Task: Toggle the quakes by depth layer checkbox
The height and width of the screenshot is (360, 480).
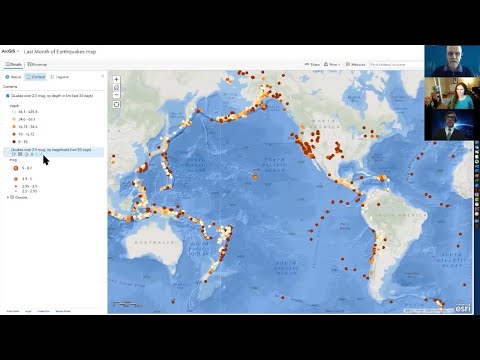Action: (8, 96)
